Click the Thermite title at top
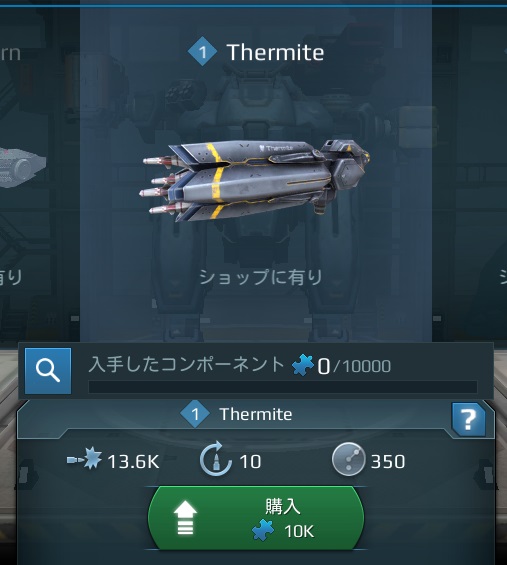Image resolution: width=507 pixels, height=565 pixels. coord(275,53)
